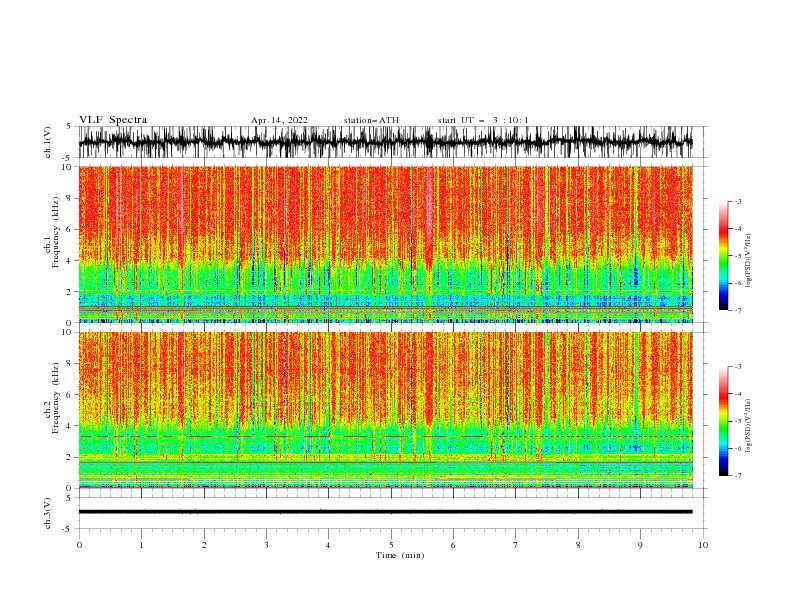The image size is (792, 612).
Task: Click the "ch.3(V)" y-axis label
Action: [48, 513]
